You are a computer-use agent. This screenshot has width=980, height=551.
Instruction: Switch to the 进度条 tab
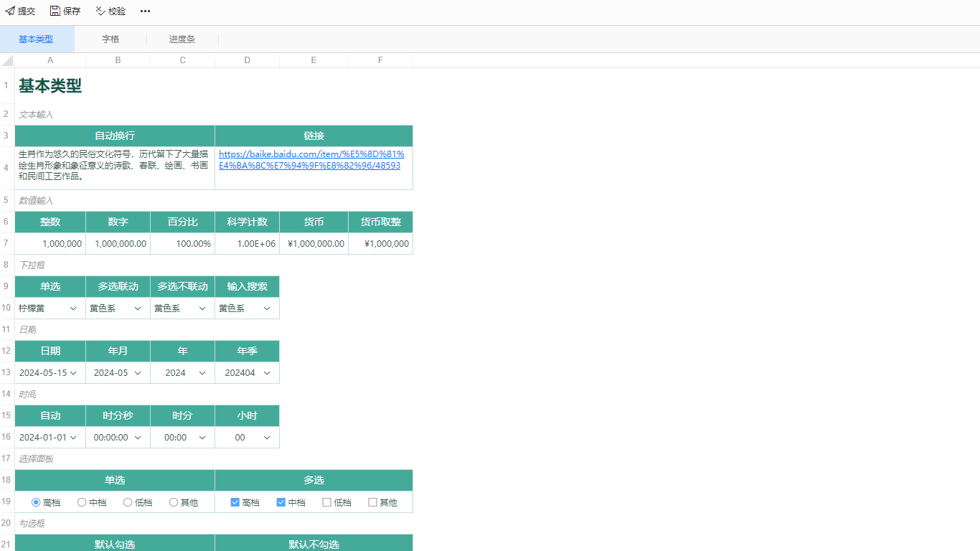click(182, 39)
